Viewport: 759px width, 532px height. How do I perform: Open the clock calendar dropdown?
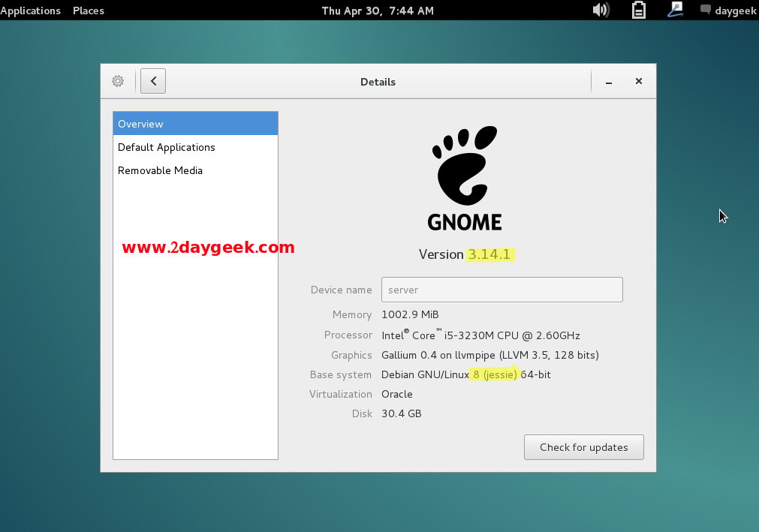point(378,11)
